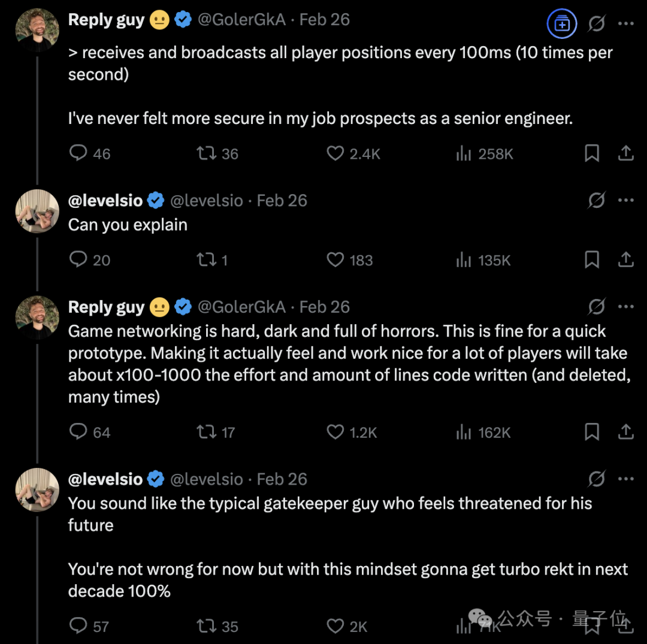Image resolution: width=647 pixels, height=644 pixels.
Task: Bookmark the game networking tweet
Action: tap(592, 431)
